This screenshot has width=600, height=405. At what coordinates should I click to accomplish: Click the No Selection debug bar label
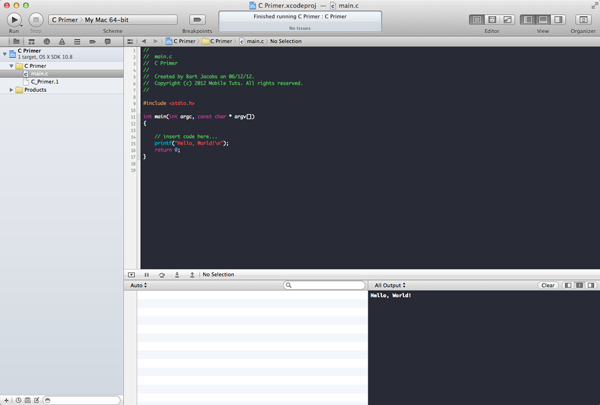218,275
